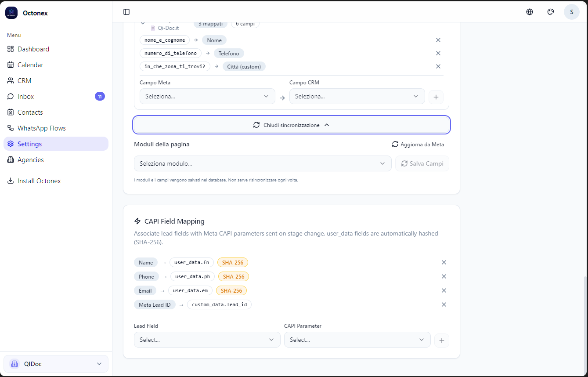Open the Campo Meta dropdown
The width and height of the screenshot is (588, 377).
click(207, 96)
